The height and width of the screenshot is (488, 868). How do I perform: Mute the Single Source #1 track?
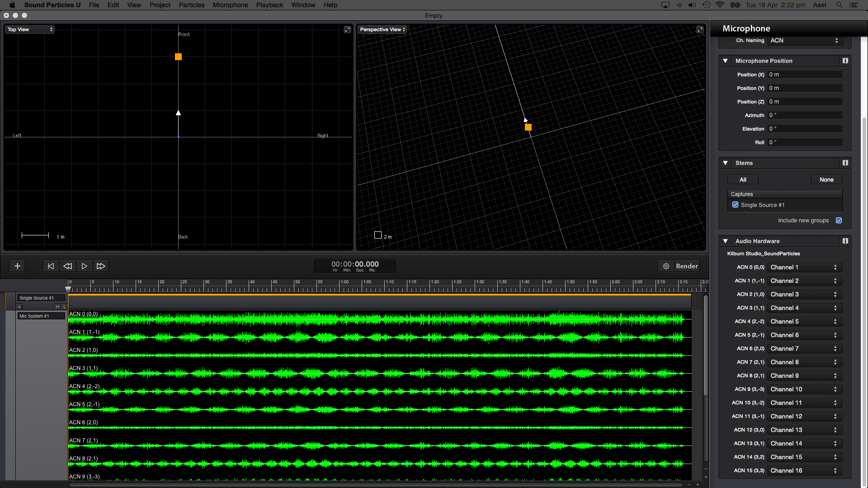(x=57, y=307)
